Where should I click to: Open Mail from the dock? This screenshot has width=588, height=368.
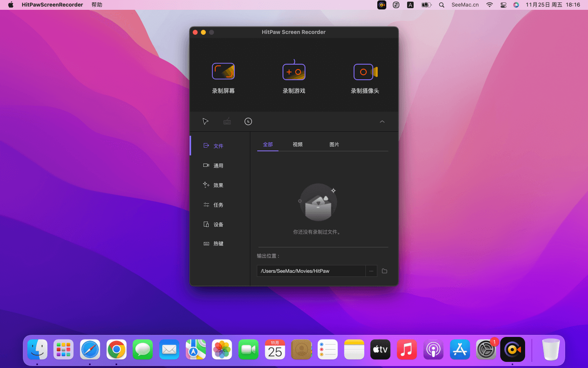pyautogui.click(x=169, y=350)
